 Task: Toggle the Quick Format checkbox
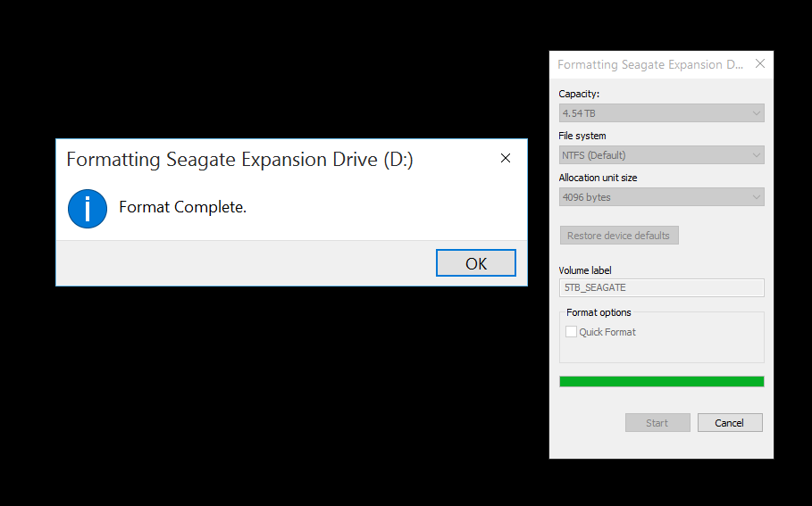(x=572, y=332)
